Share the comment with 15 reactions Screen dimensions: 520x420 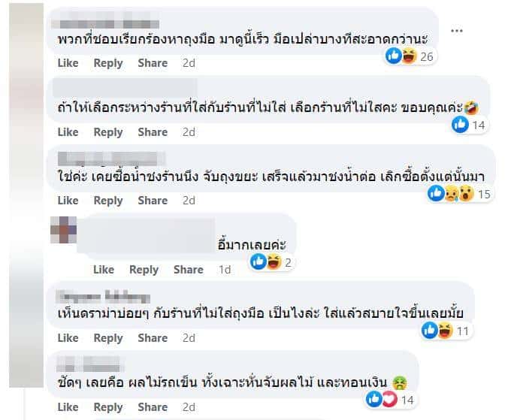point(153,201)
